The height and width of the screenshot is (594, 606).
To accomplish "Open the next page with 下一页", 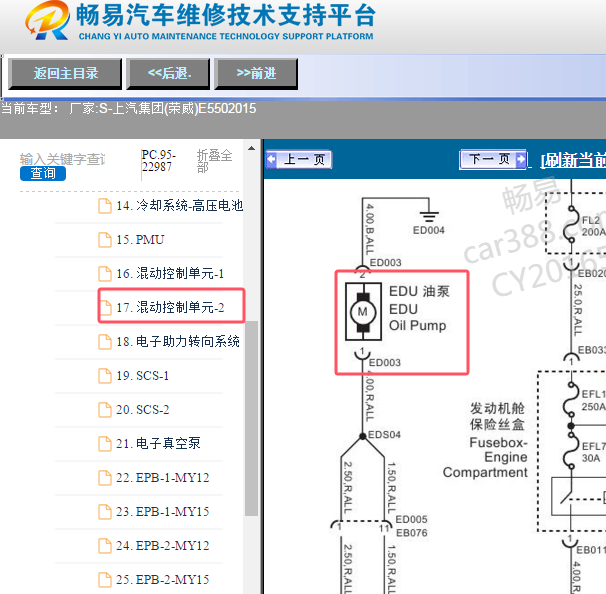I will point(493,159).
